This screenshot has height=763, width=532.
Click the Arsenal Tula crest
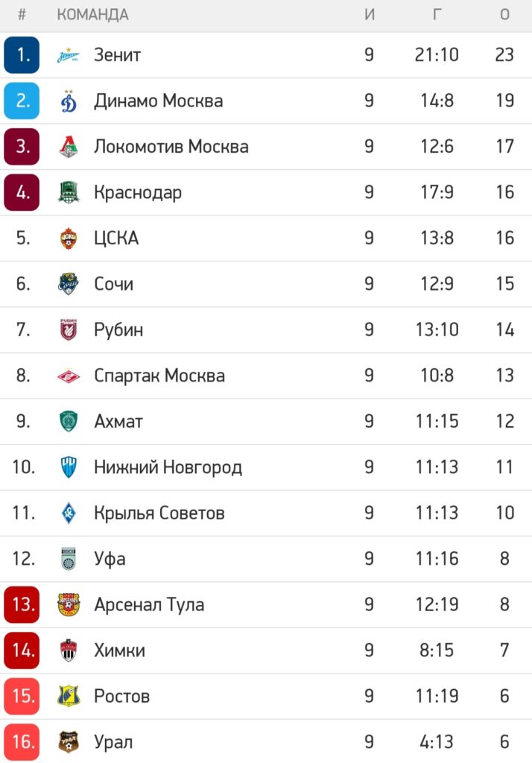[68, 604]
